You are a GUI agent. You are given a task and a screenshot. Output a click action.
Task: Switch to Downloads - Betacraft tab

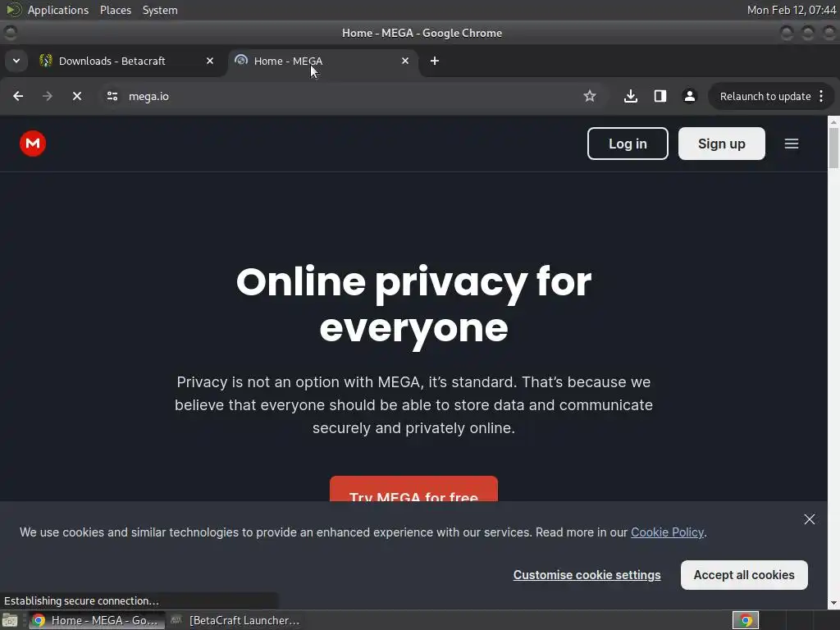tap(112, 61)
